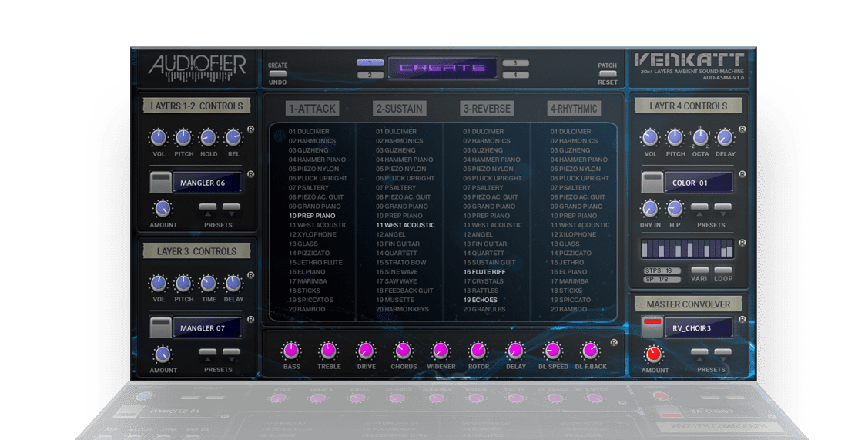The image size is (868, 440).
Task: Reset the effects row with R icon
Action: coord(613,343)
